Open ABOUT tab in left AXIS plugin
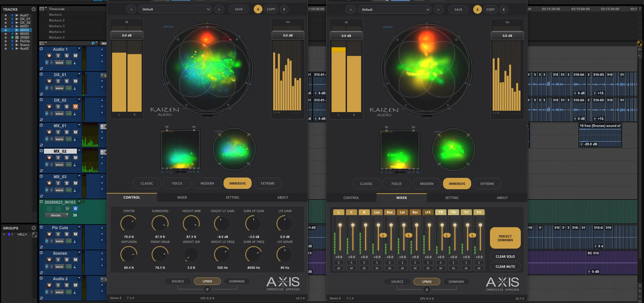The width and height of the screenshot is (644, 303). [x=283, y=197]
